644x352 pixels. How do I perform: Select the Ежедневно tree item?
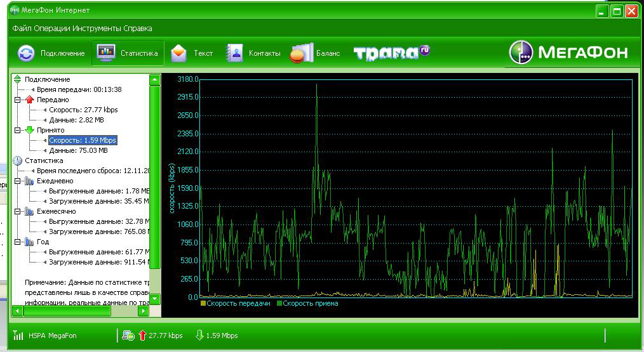pos(55,181)
